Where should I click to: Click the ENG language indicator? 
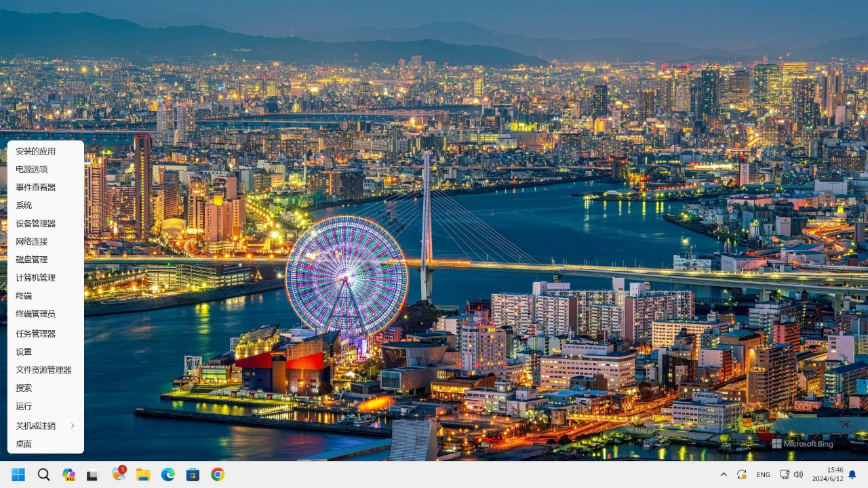click(763, 474)
